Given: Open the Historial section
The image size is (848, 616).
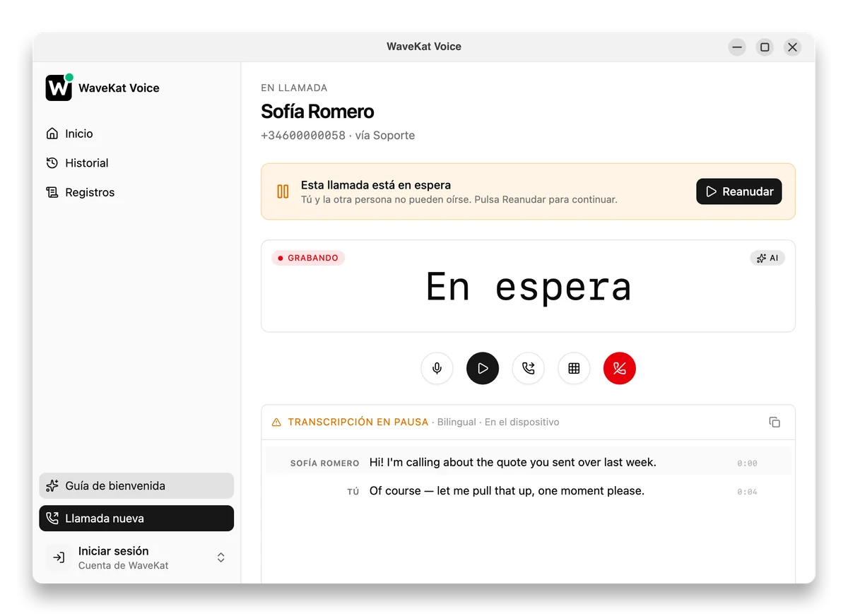Looking at the screenshot, I should point(136,163).
